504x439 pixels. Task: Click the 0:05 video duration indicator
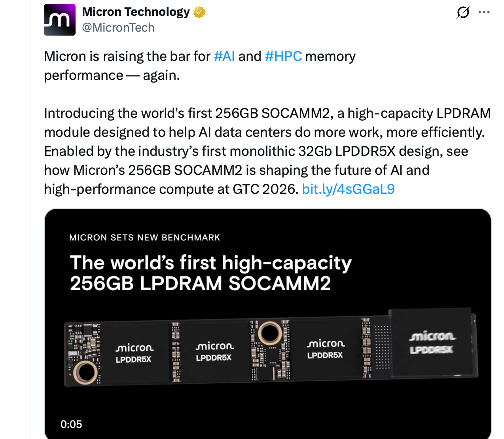(x=71, y=424)
